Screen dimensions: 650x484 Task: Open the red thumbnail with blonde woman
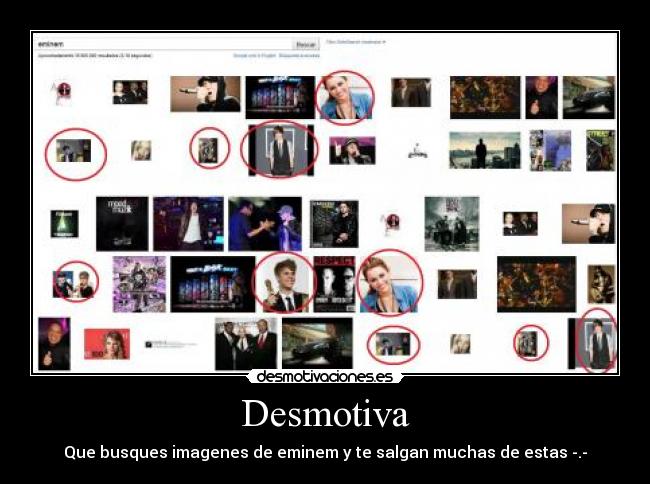click(107, 344)
